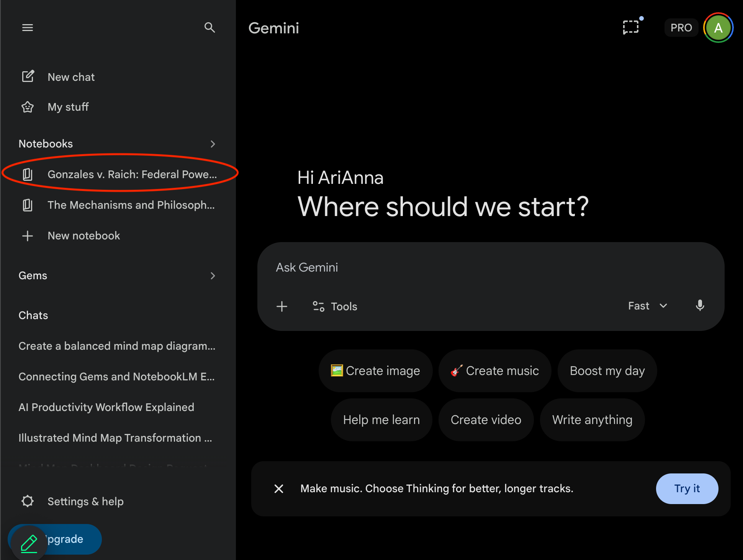Click the Create image suggestion chip

point(375,371)
